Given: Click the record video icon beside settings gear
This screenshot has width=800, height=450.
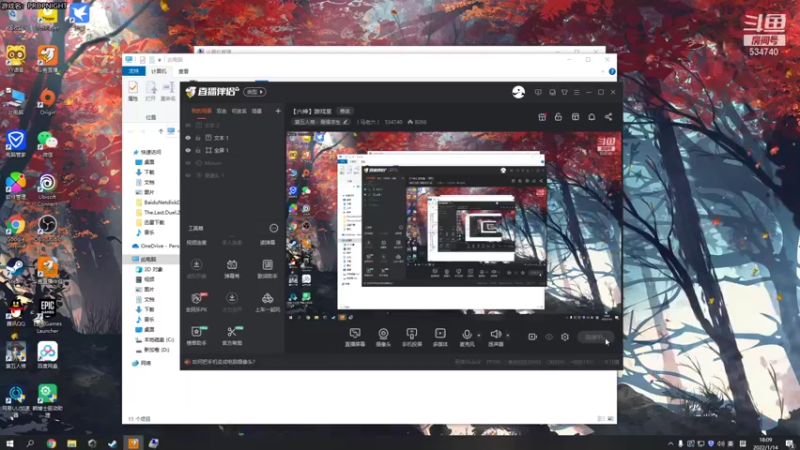Looking at the screenshot, I should coord(532,337).
